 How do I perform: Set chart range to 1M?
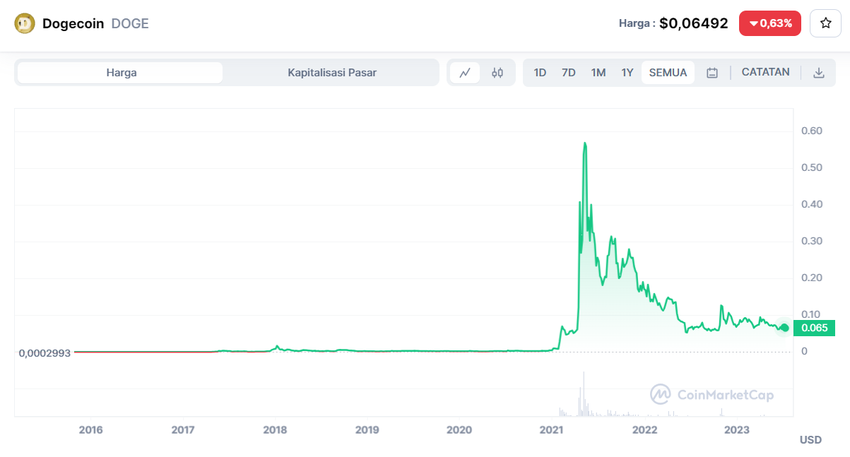598,73
